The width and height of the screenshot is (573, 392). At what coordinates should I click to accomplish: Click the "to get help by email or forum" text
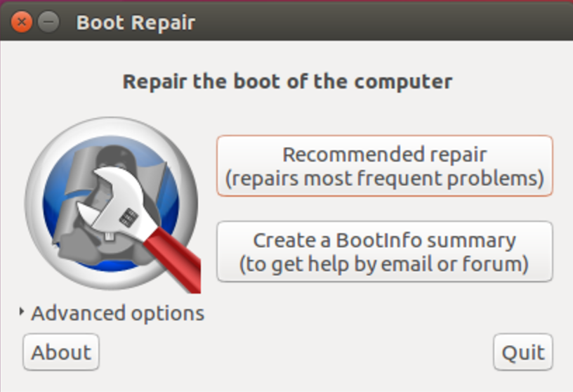(x=384, y=264)
